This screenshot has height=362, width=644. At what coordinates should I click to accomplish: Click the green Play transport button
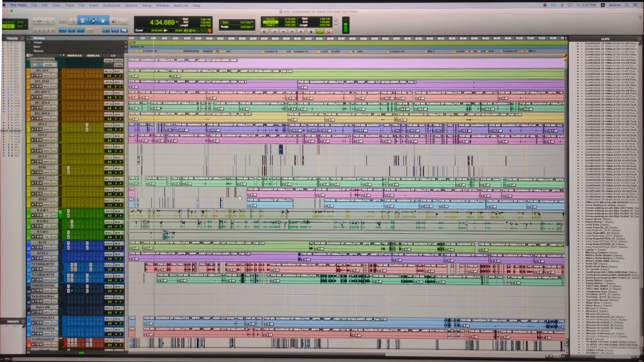319,32
